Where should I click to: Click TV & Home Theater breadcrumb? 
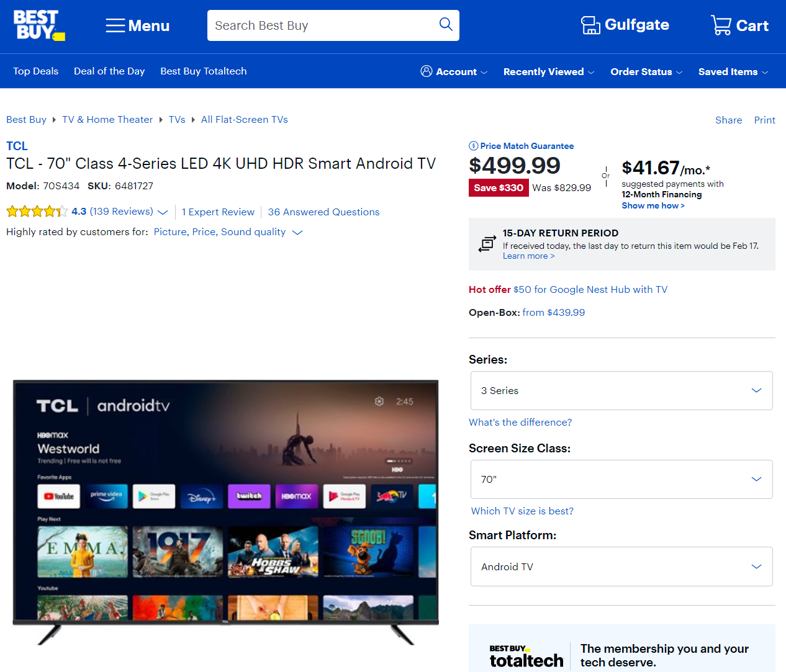107,120
